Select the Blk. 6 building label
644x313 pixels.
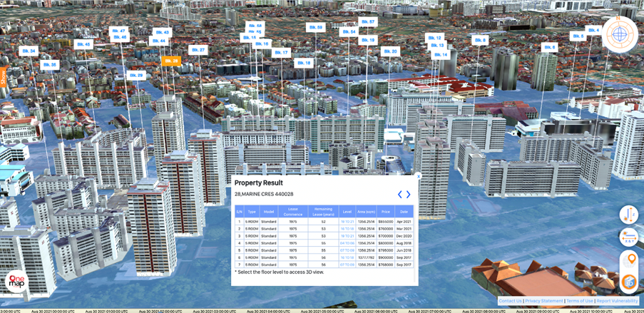550,47
